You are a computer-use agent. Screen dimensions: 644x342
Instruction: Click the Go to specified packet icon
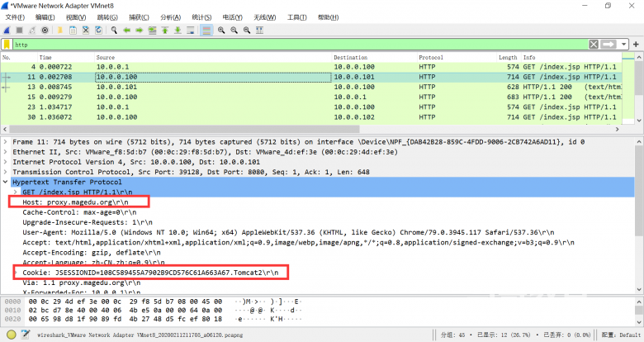[x=152, y=30]
